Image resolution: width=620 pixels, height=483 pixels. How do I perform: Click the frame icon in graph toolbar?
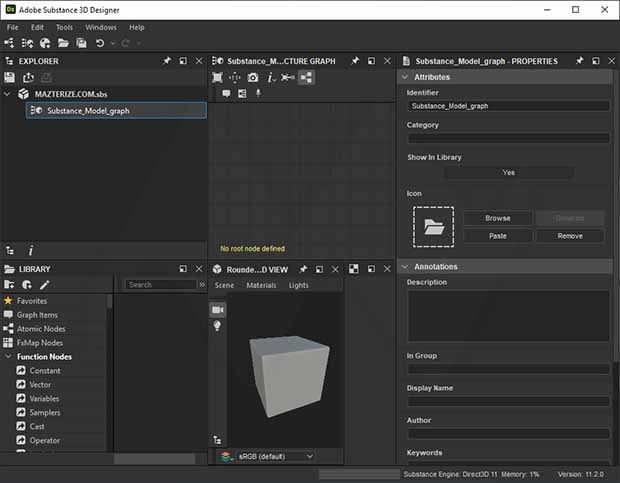pyautogui.click(x=242, y=93)
